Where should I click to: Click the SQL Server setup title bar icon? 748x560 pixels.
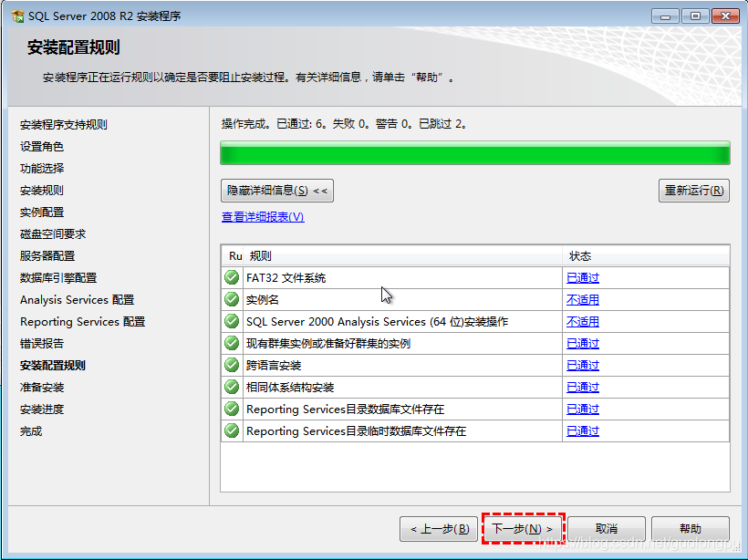17,16
